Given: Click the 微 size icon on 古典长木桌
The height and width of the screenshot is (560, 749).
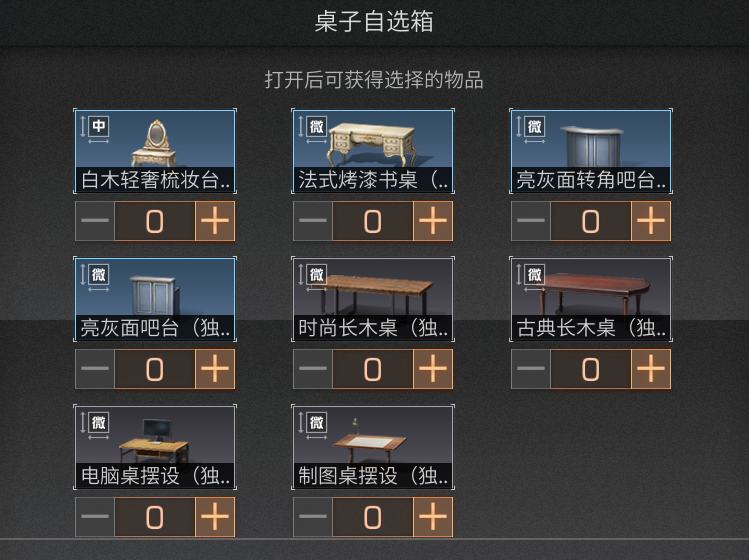Looking at the screenshot, I should (535, 274).
